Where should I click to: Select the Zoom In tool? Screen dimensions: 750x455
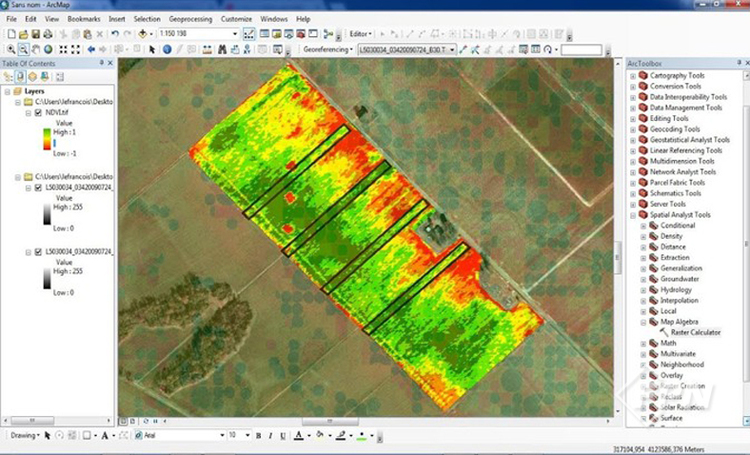point(10,49)
